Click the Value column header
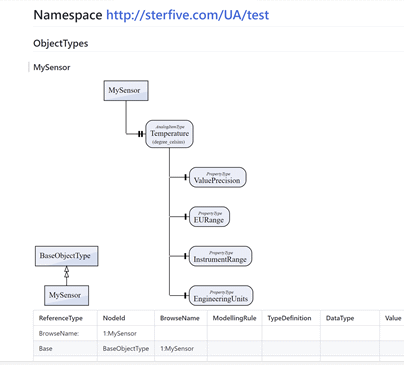 point(393,318)
